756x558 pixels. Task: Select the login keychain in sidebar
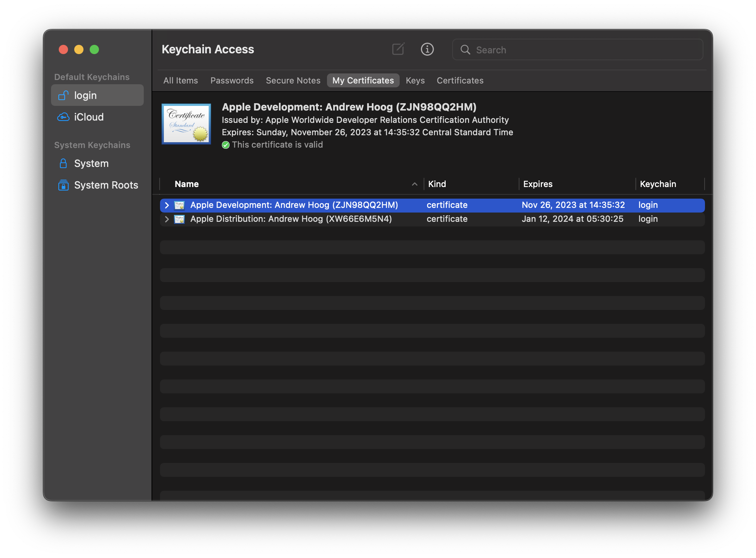(97, 95)
